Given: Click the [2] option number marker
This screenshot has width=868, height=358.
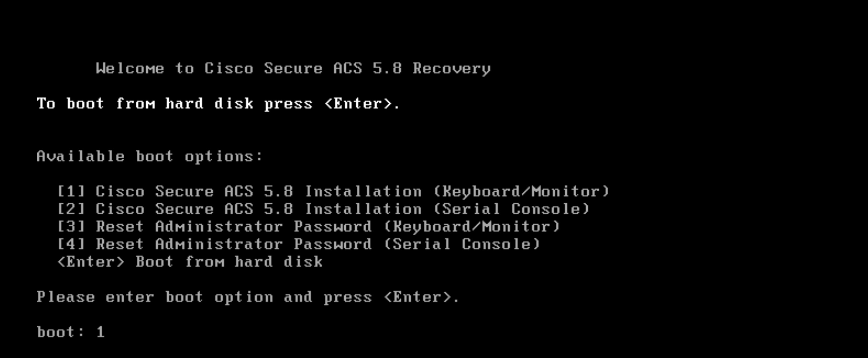Looking at the screenshot, I should (x=71, y=209).
